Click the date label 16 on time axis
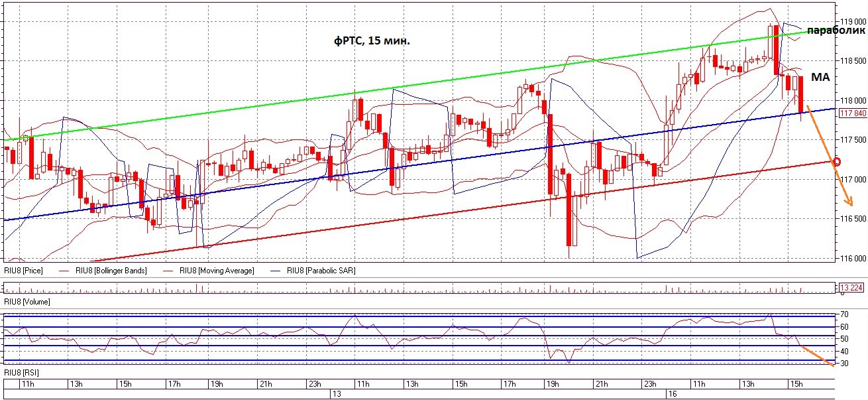The image size is (868, 400). click(x=673, y=394)
